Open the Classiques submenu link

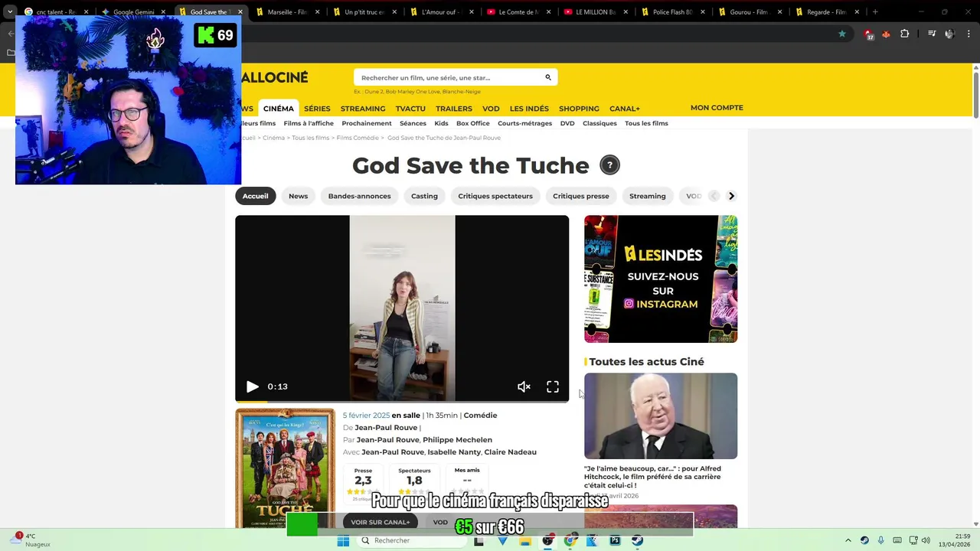click(599, 123)
